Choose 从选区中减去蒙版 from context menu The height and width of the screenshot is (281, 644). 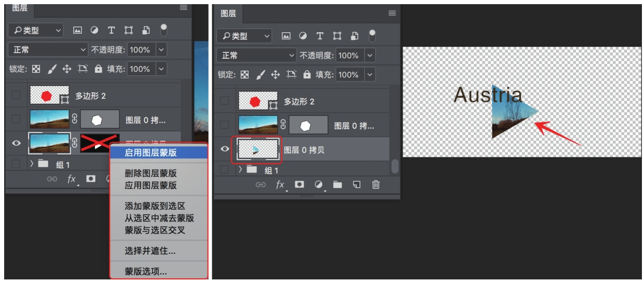pos(158,218)
